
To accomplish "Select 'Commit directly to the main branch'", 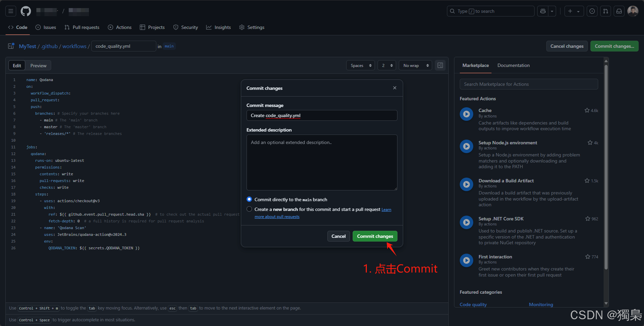I will tap(249, 199).
